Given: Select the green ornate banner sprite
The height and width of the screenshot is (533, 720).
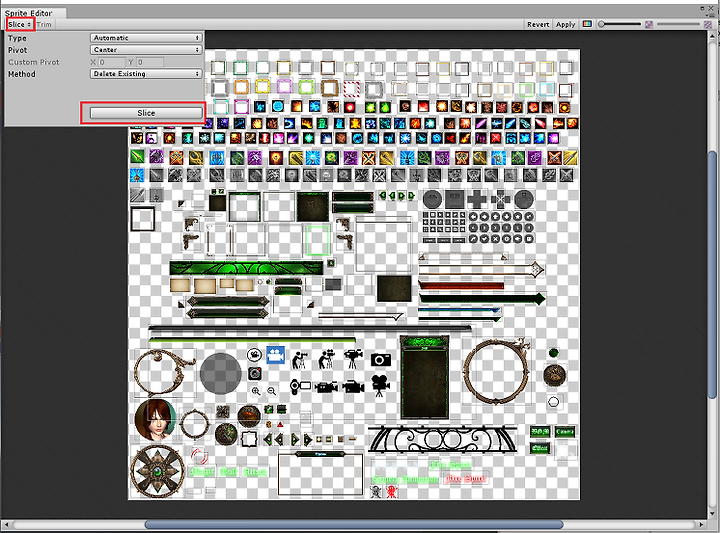Looking at the screenshot, I should pyautogui.click(x=246, y=268).
